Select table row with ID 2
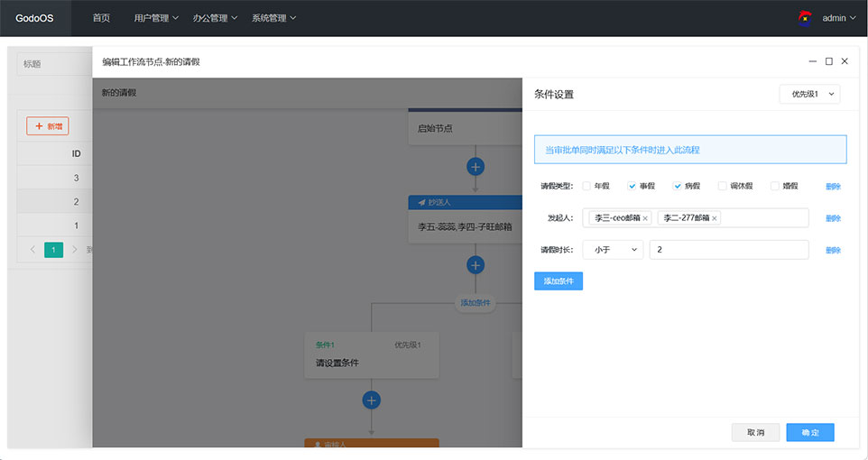The height and width of the screenshot is (460, 868). tap(54, 201)
